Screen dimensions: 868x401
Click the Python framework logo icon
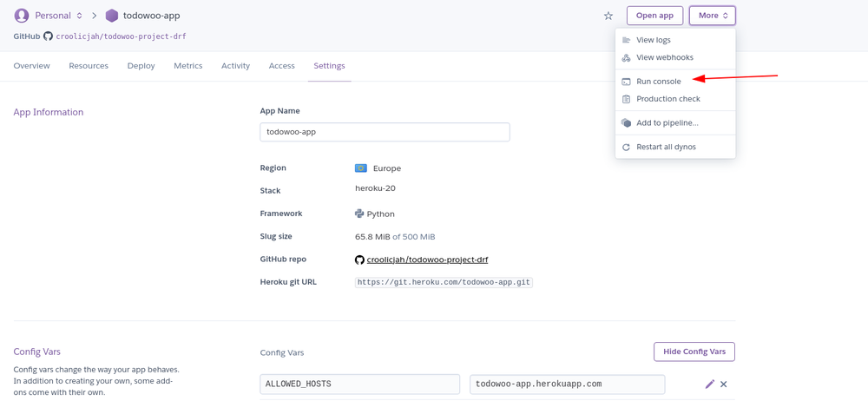pyautogui.click(x=359, y=214)
